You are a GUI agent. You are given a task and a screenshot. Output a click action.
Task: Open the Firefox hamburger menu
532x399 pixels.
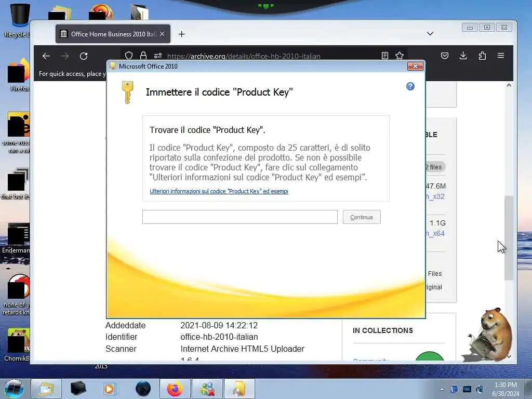coord(501,56)
